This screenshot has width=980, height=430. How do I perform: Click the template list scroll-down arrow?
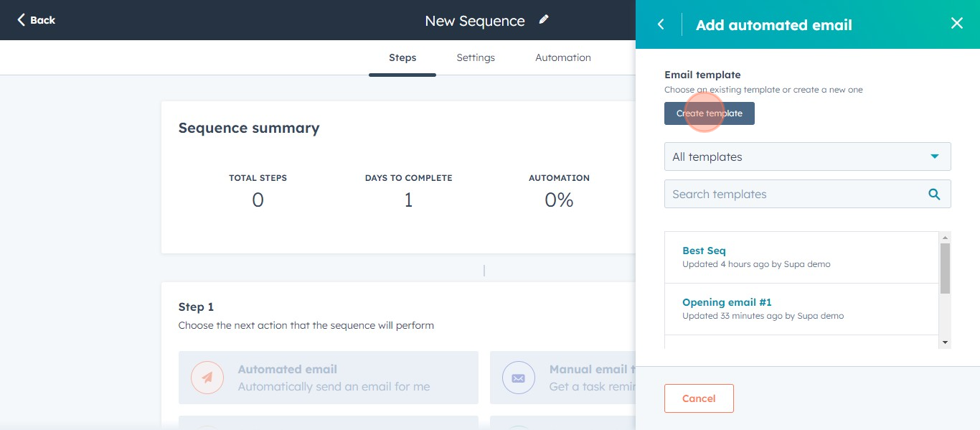(x=945, y=342)
